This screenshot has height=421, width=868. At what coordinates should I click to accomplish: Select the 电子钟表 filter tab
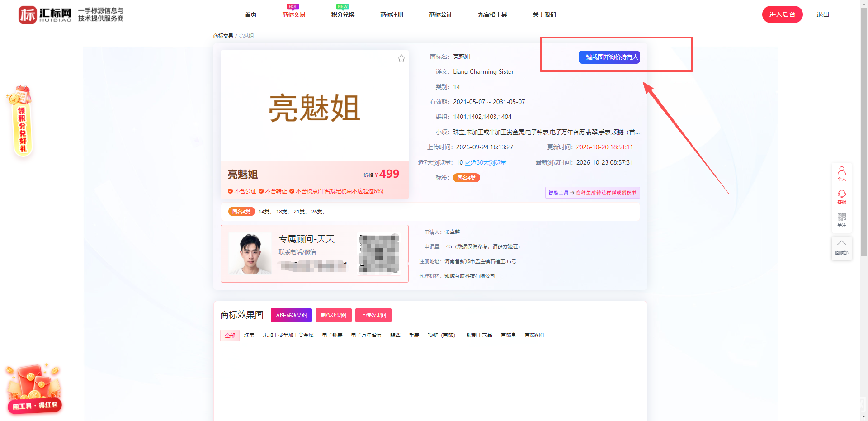332,335
